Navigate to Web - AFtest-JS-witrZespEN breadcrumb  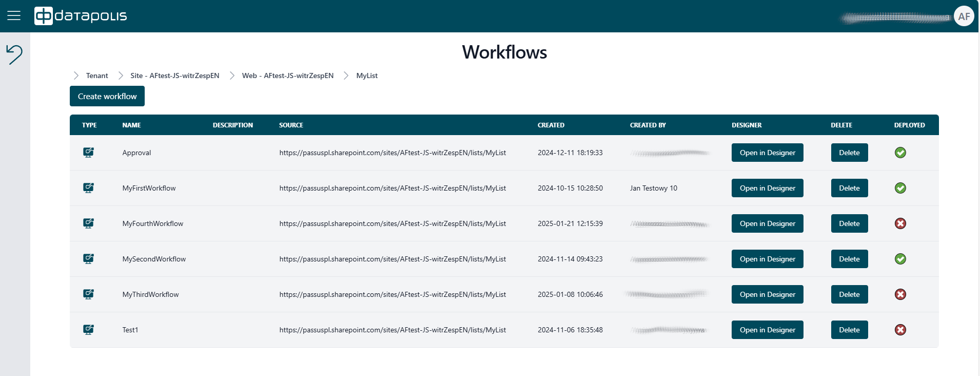tap(287, 76)
